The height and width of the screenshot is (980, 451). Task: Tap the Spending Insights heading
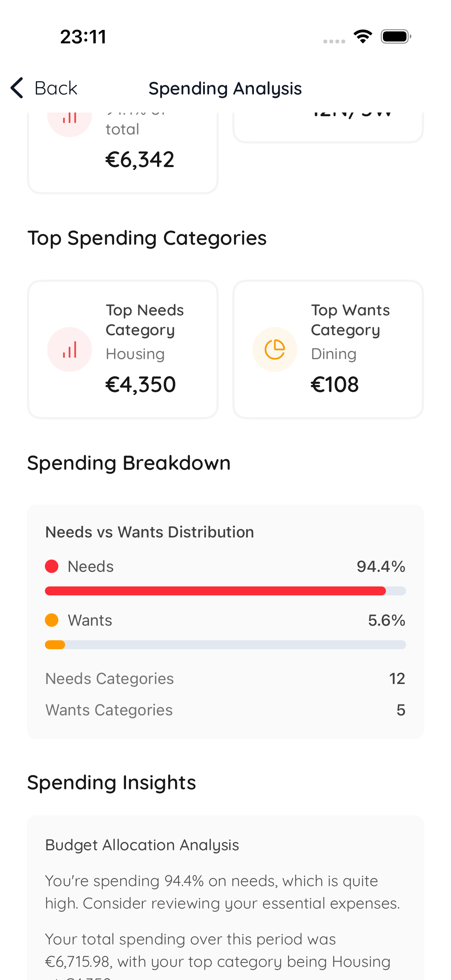click(x=111, y=783)
